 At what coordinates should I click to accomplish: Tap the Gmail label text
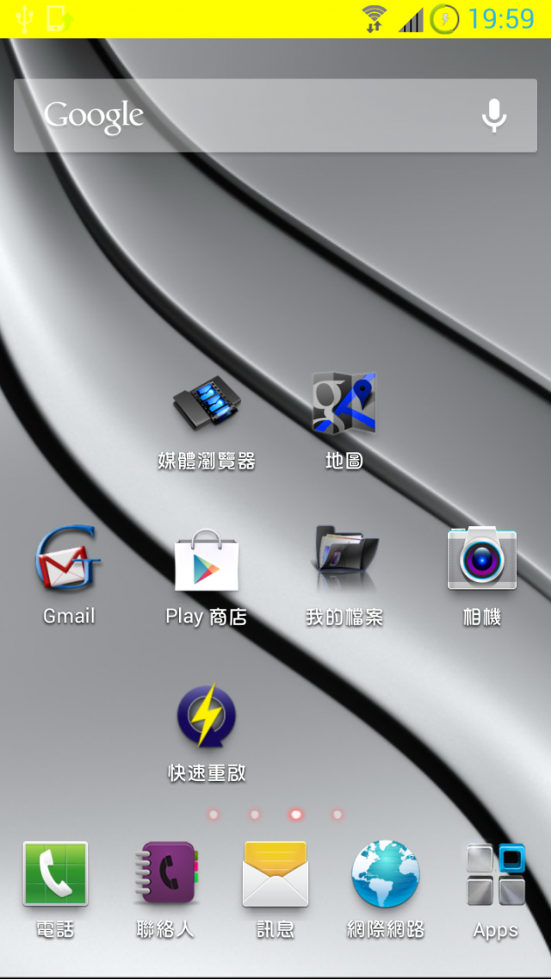69,617
